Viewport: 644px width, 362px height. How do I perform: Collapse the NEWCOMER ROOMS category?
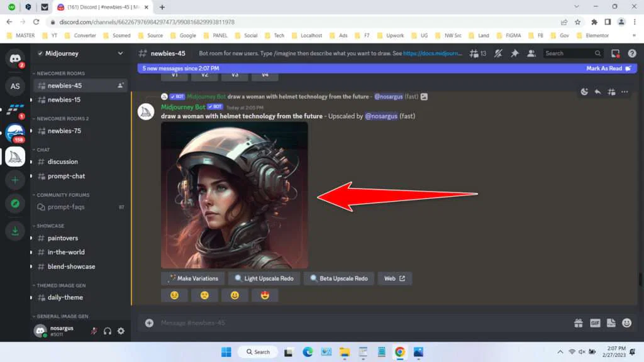coord(60,74)
